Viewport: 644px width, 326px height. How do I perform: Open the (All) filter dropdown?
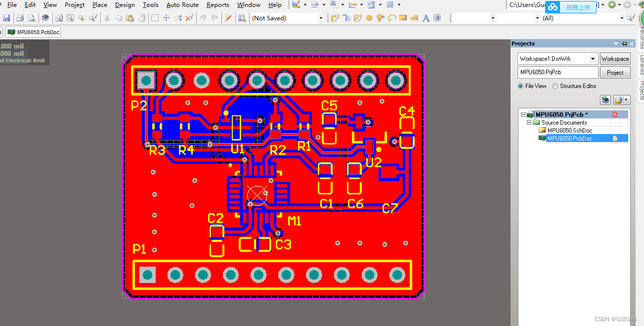622,18
